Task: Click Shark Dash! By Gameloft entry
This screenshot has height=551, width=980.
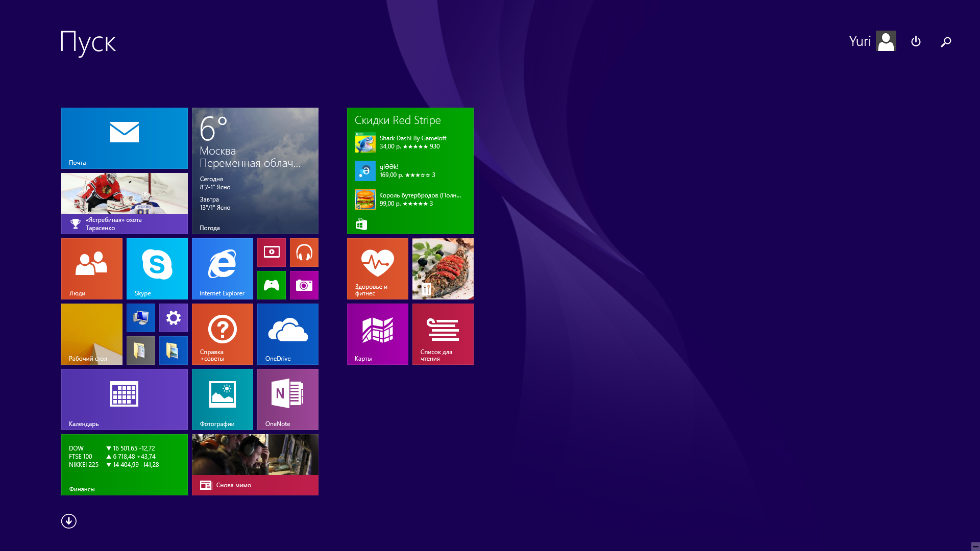Action: click(401, 142)
